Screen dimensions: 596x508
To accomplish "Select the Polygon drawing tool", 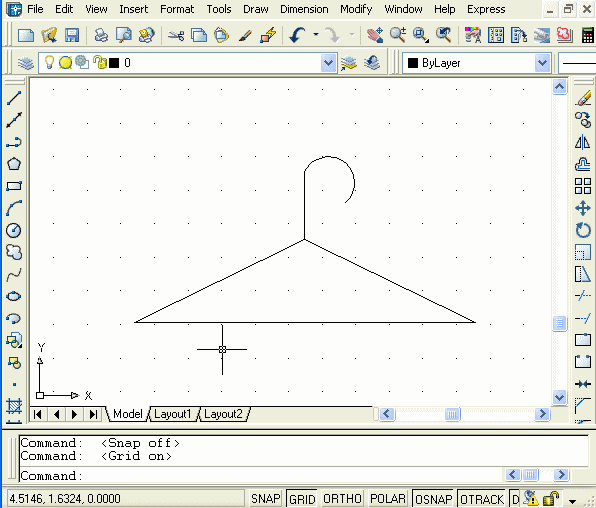I will coord(14,164).
